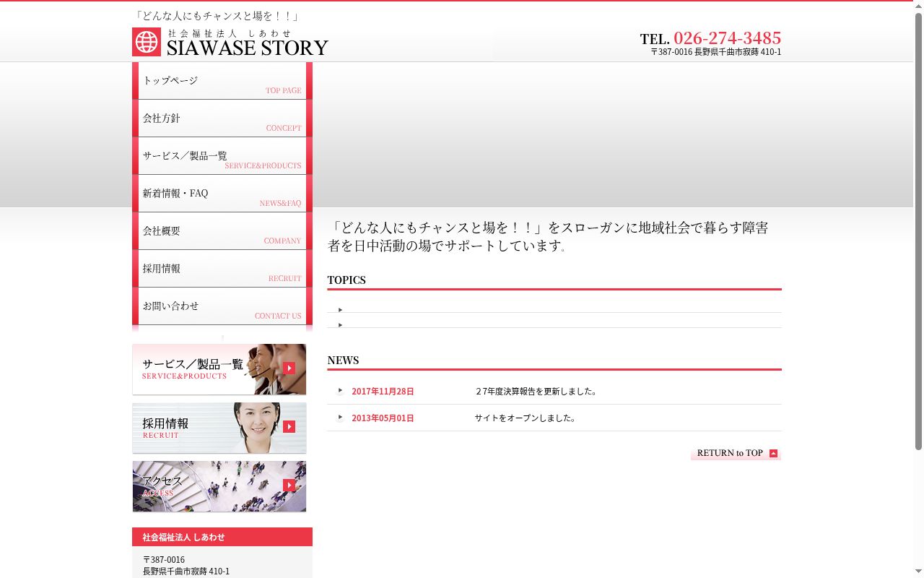
Task: Click bullet arrow beside 2013 news entry
Action: pos(340,418)
